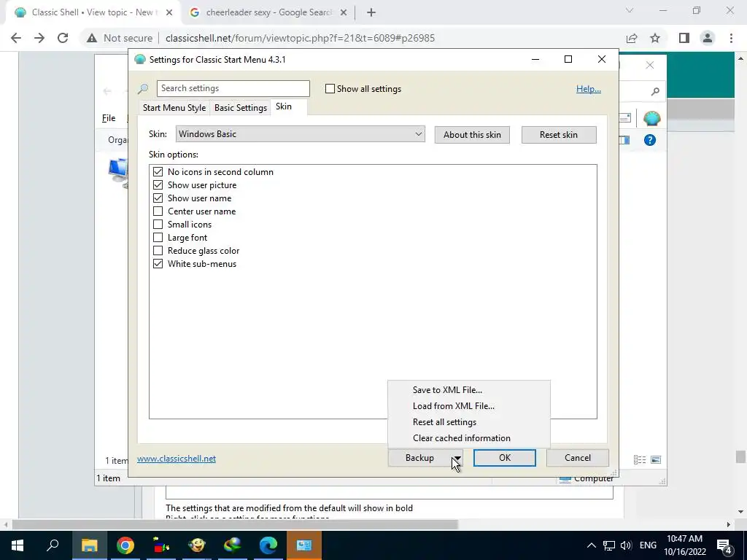Click the Not secure warning icon
The height and width of the screenshot is (560, 747).
[x=92, y=38]
